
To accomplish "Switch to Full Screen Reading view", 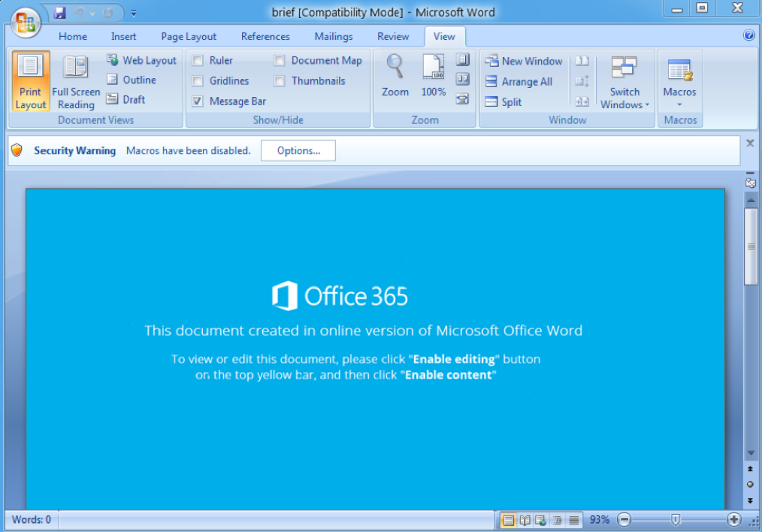I will [76, 81].
